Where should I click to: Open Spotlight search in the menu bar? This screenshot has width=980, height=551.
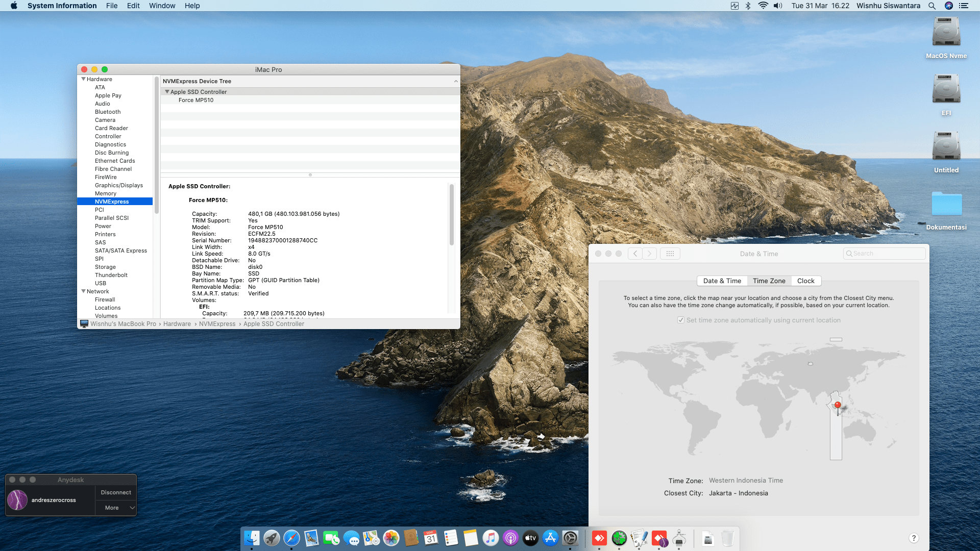click(932, 6)
